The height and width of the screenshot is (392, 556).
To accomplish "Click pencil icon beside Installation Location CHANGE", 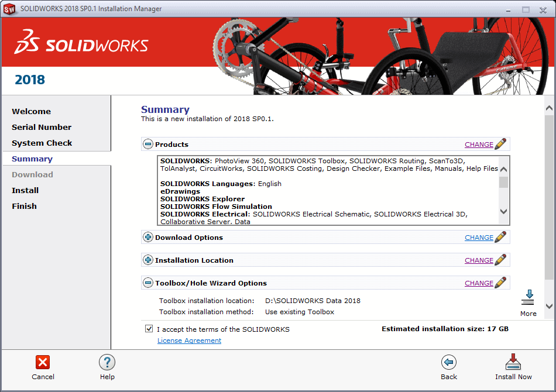I will point(500,260).
